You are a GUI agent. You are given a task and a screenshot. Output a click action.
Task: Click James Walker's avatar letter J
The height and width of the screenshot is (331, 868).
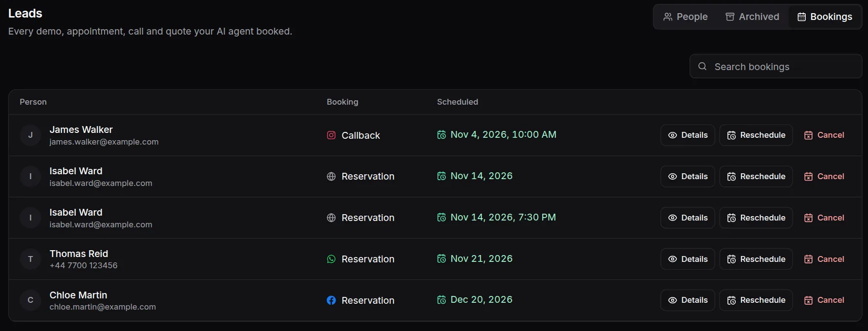pos(31,135)
